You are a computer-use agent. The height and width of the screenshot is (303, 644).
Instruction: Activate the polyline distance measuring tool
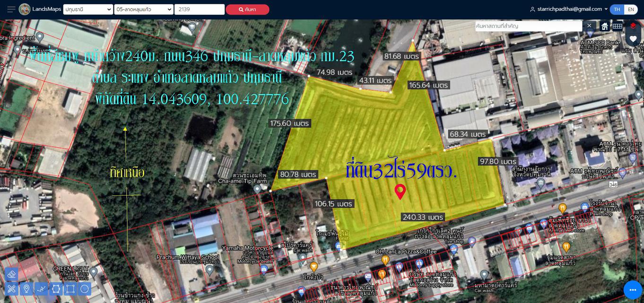tap(41, 288)
